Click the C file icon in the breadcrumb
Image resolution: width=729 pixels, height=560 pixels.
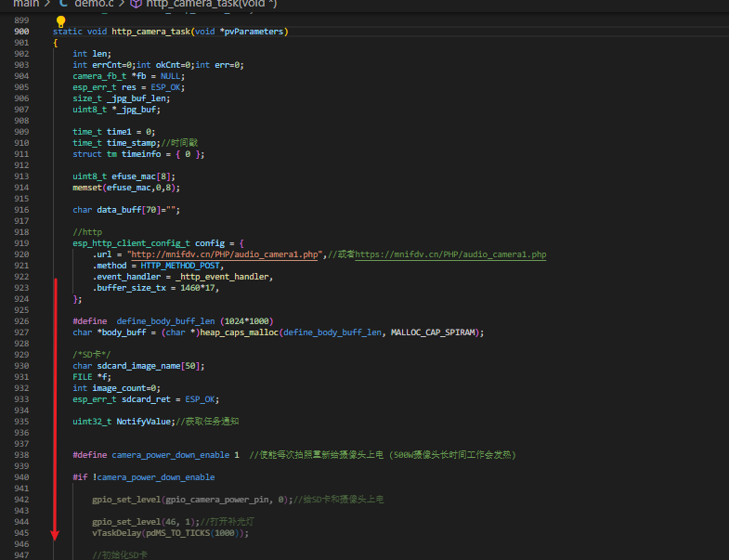pyautogui.click(x=64, y=4)
